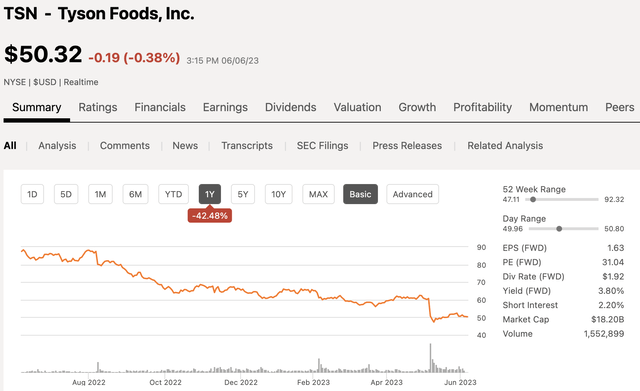Choose the YTD time range
Viewport: 640px width, 391px height.
(173, 194)
